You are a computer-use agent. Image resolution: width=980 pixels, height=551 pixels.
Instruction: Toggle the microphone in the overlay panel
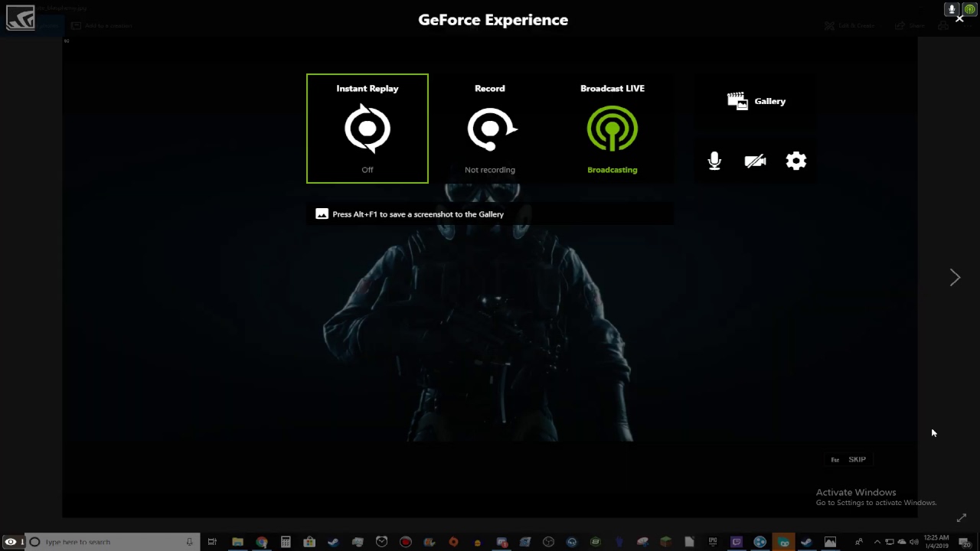pyautogui.click(x=714, y=161)
